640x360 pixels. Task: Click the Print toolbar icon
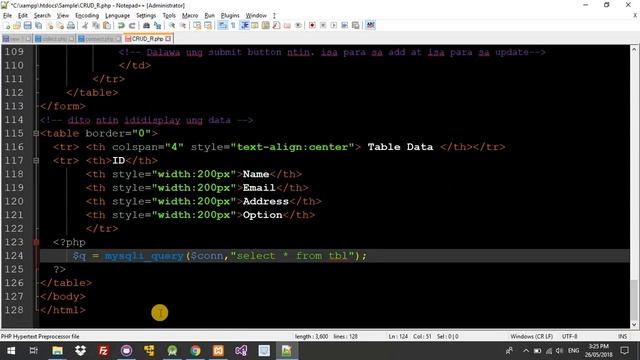point(71,25)
